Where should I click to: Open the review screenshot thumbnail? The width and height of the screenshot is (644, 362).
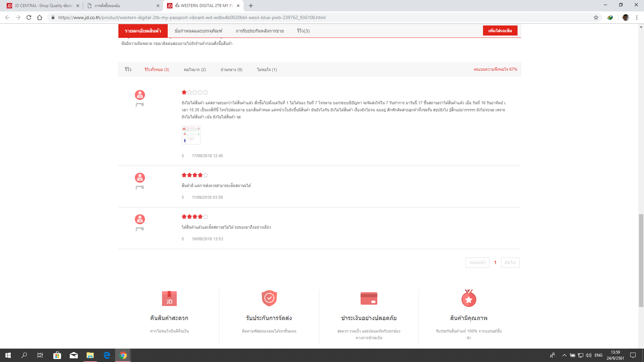(x=191, y=135)
